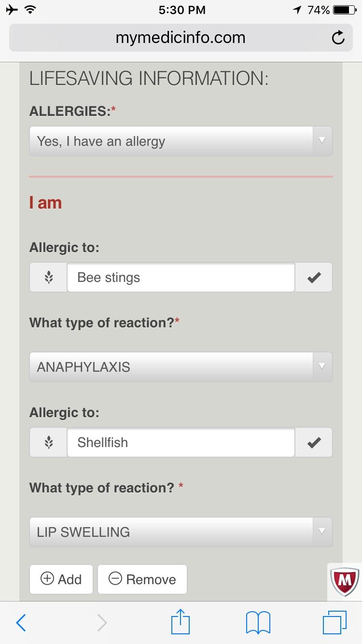The height and width of the screenshot is (644, 362).
Task: Remove the last allergy entry
Action: coord(142,579)
